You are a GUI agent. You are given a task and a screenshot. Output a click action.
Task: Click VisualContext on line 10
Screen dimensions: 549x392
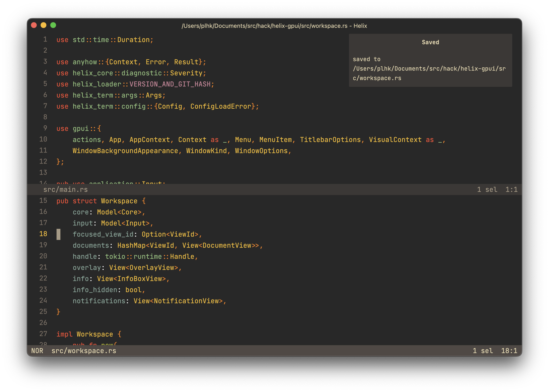(395, 140)
